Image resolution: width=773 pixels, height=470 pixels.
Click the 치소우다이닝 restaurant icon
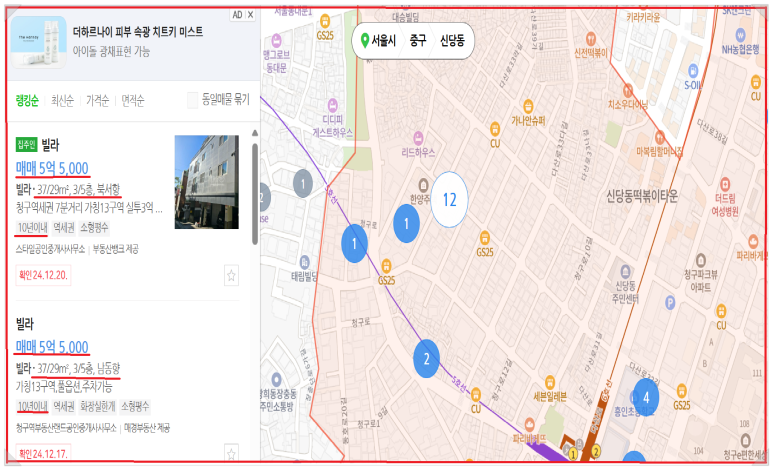point(628,90)
